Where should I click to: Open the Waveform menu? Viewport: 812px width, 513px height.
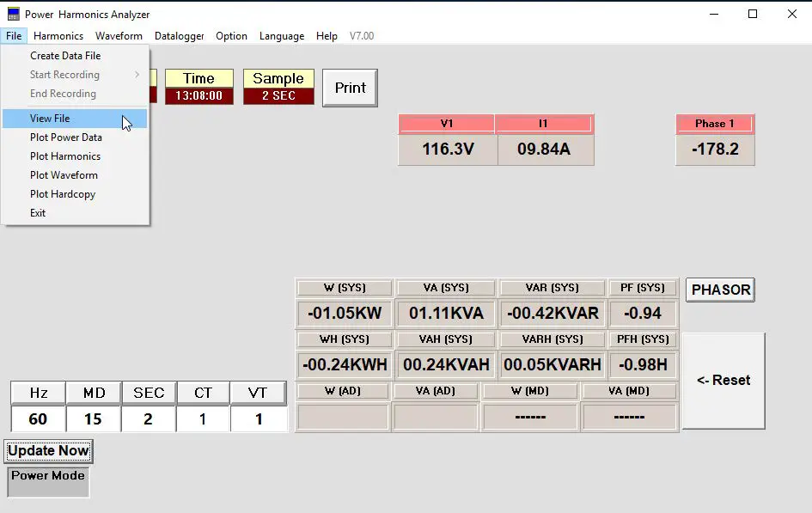click(x=119, y=35)
